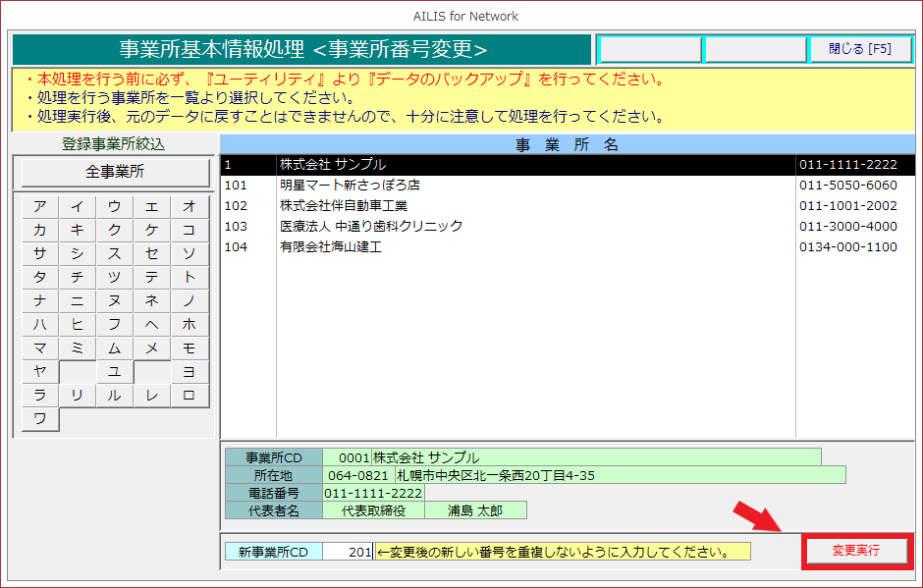This screenshot has height=588, width=923.
Task: Select the ヨ kana filter key
Action: 189,372
